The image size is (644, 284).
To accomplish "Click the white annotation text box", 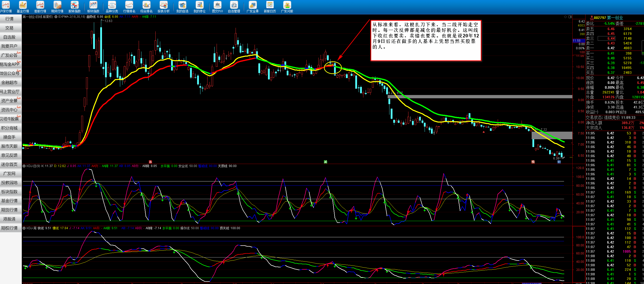I will click(426, 40).
